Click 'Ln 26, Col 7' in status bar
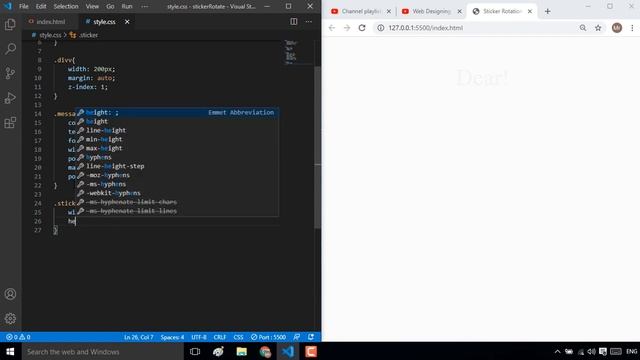The image size is (640, 360). [x=138, y=337]
